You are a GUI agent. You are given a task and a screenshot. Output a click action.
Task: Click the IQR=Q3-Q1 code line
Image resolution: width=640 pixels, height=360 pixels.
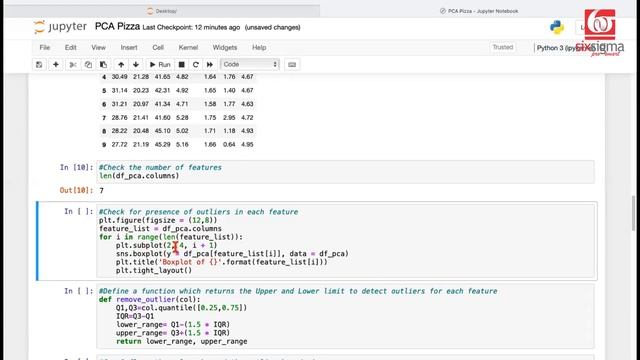(135, 316)
